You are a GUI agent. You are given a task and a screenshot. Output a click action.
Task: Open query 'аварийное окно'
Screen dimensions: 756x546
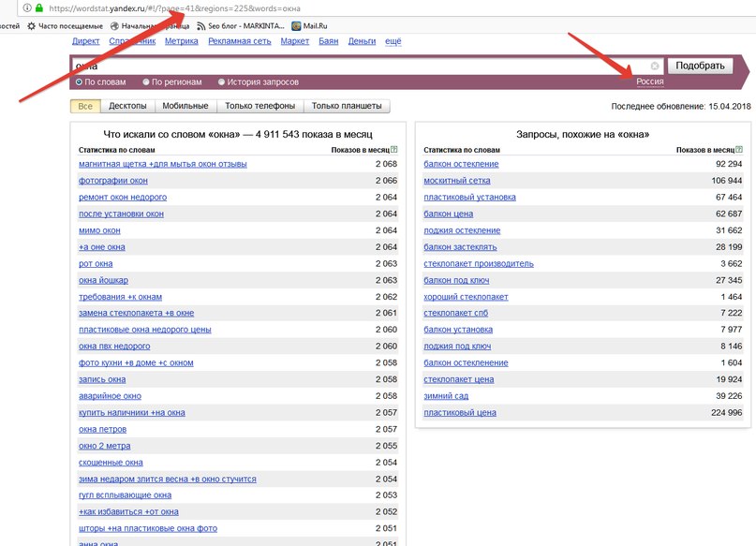[x=110, y=396]
